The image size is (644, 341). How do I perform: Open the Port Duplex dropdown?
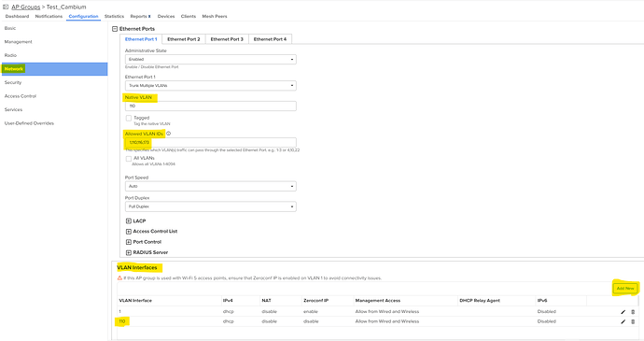[211, 206]
